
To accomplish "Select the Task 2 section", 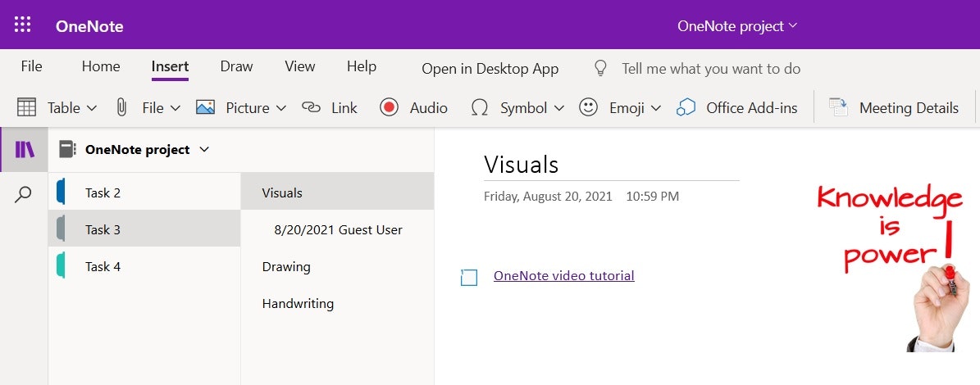I will (x=103, y=193).
